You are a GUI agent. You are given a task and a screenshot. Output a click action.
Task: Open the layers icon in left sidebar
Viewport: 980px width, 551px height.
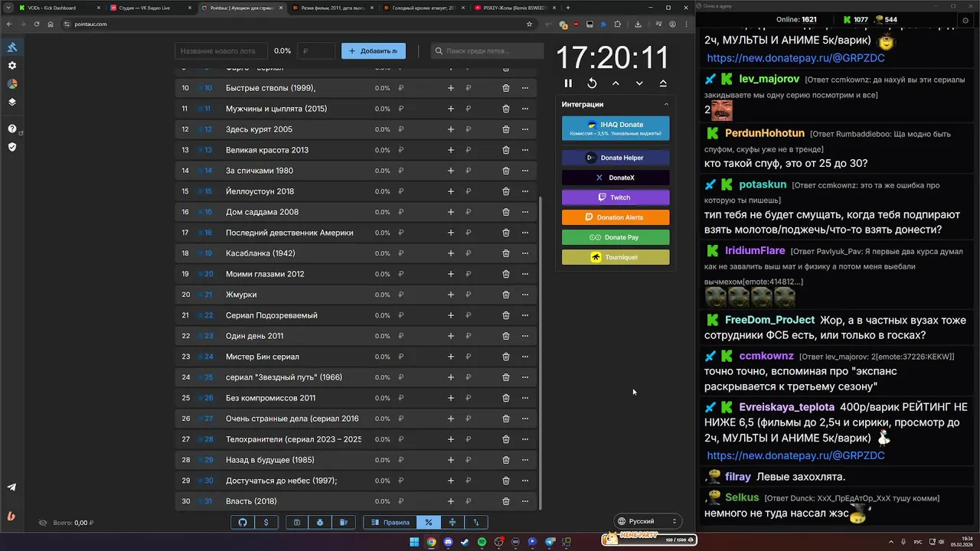(12, 102)
